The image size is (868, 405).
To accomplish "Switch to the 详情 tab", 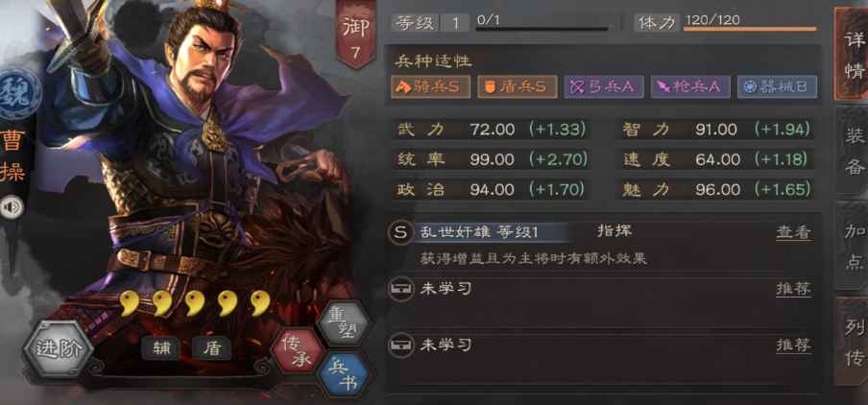I will click(x=853, y=54).
